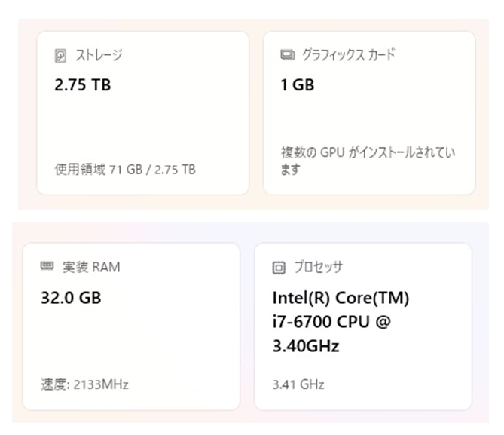This screenshot has width=504, height=435.
Task: Click the bold 2.75 TB storage value
Action: pos(82,84)
